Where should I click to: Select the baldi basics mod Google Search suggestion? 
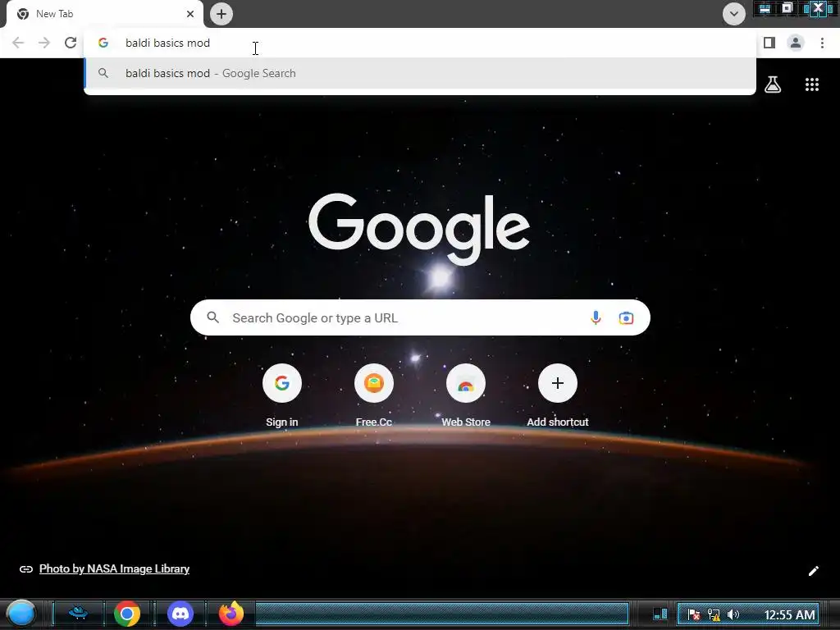tap(420, 73)
